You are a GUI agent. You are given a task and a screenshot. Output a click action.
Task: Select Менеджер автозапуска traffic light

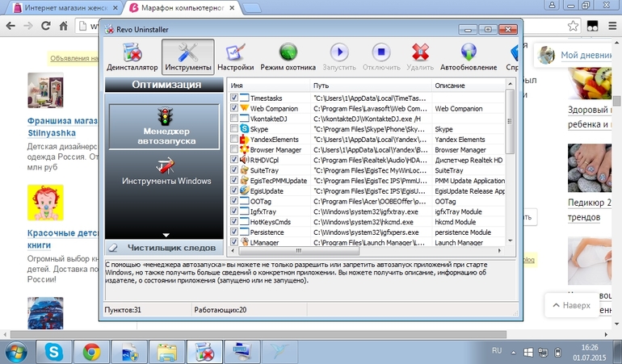pos(164,127)
